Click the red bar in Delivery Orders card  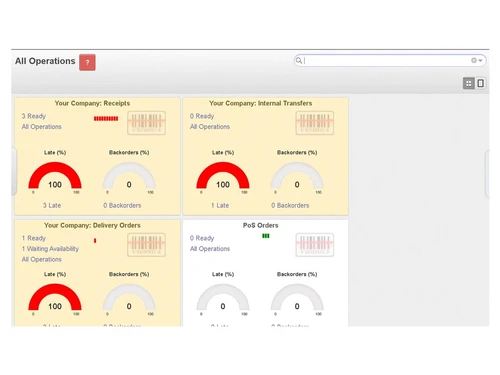click(x=95, y=241)
